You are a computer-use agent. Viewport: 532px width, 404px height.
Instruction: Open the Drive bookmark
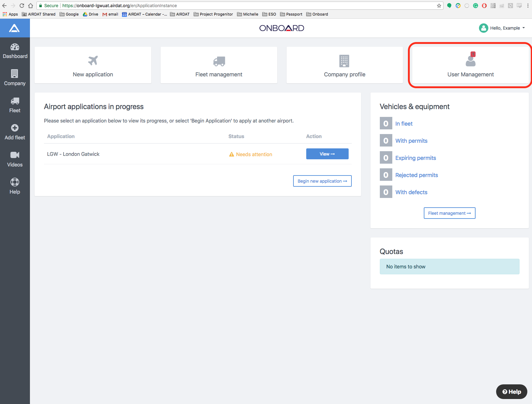[x=90, y=14]
